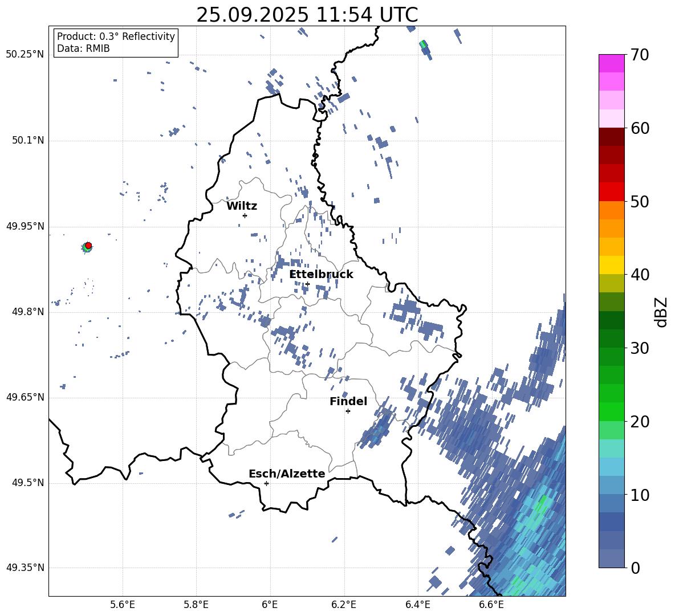Click the green echo spot at top near 6.4°E
The height and width of the screenshot is (616, 675).
click(x=423, y=44)
